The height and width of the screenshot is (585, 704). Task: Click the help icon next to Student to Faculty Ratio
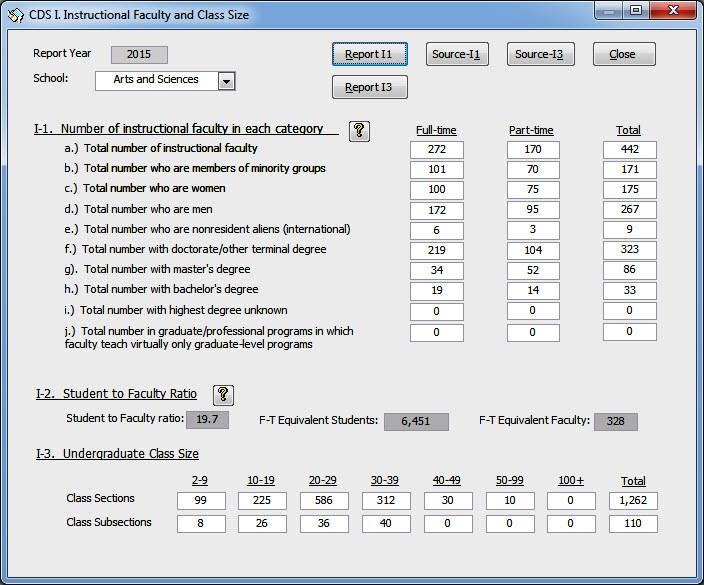224,395
